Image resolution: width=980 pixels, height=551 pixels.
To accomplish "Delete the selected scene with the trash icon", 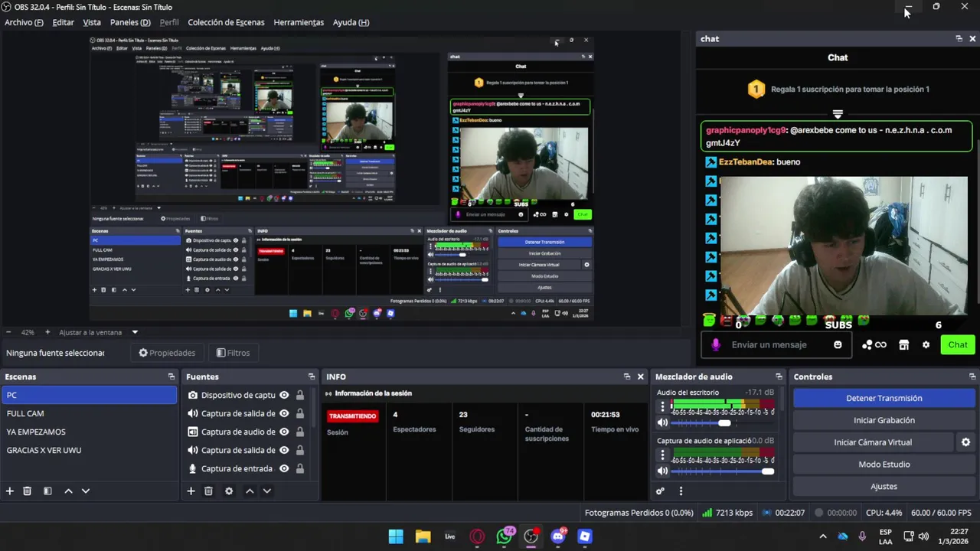I will 27,491.
